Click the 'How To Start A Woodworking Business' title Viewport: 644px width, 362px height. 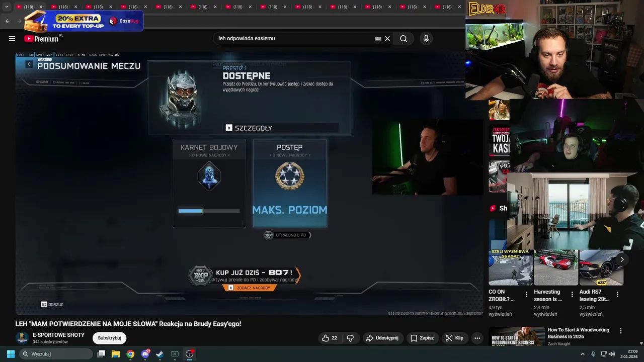pyautogui.click(x=579, y=333)
